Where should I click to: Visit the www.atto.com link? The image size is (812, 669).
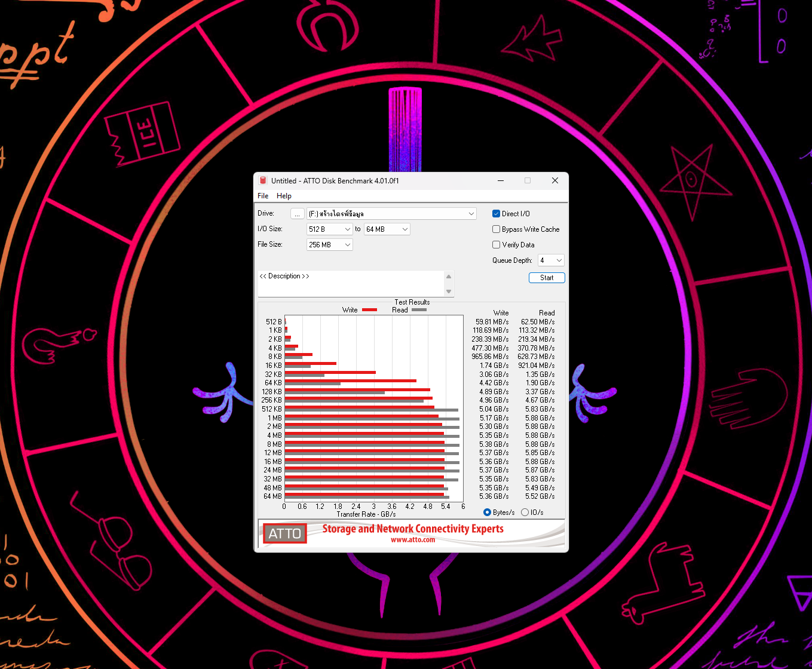pos(413,540)
